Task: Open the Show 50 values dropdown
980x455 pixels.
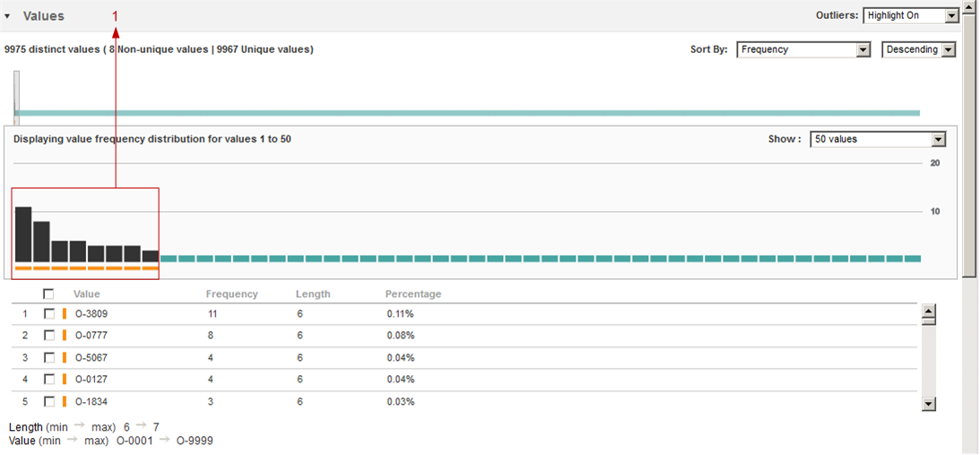Action: click(878, 140)
